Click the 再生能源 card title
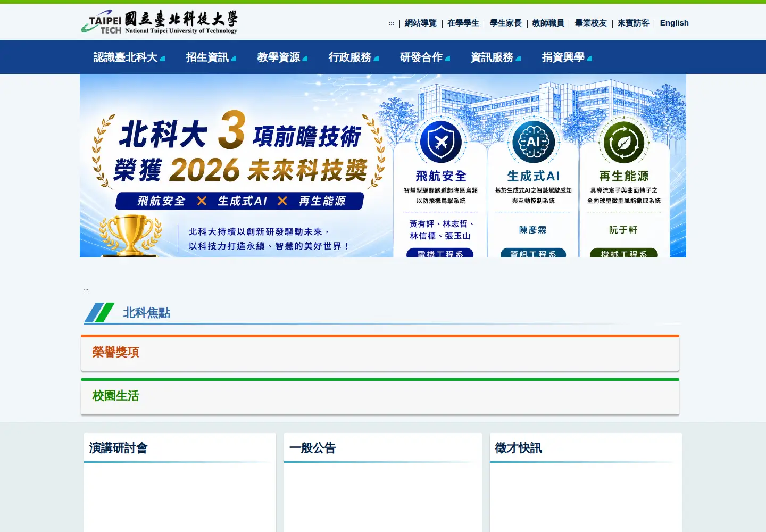 click(x=624, y=176)
